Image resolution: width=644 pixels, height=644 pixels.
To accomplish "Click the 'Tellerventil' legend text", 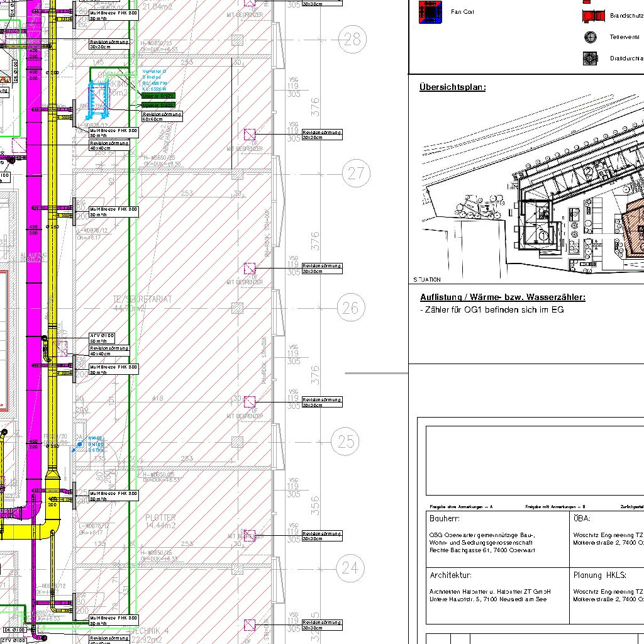I will point(625,37).
